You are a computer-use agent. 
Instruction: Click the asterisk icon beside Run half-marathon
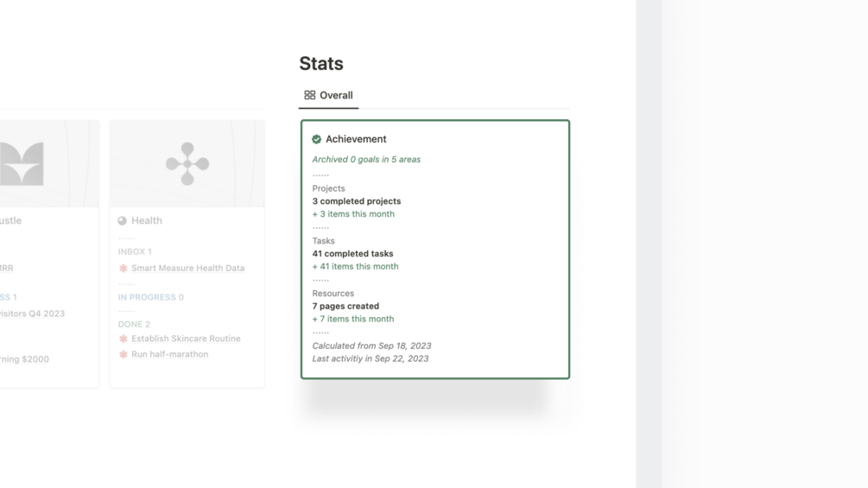pyautogui.click(x=124, y=354)
